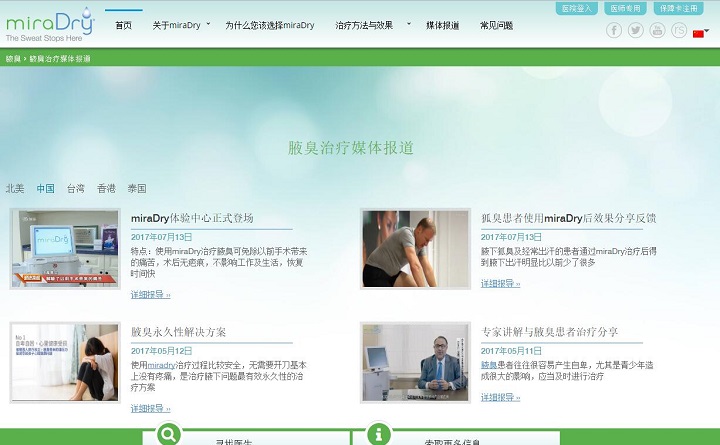Image resolution: width=720 pixels, height=445 pixels.
Task: Switch to the 中国 region tab
Action: pos(45,188)
